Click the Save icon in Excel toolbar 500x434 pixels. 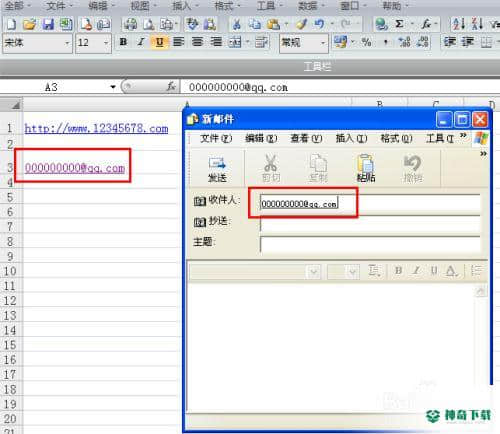click(48, 24)
